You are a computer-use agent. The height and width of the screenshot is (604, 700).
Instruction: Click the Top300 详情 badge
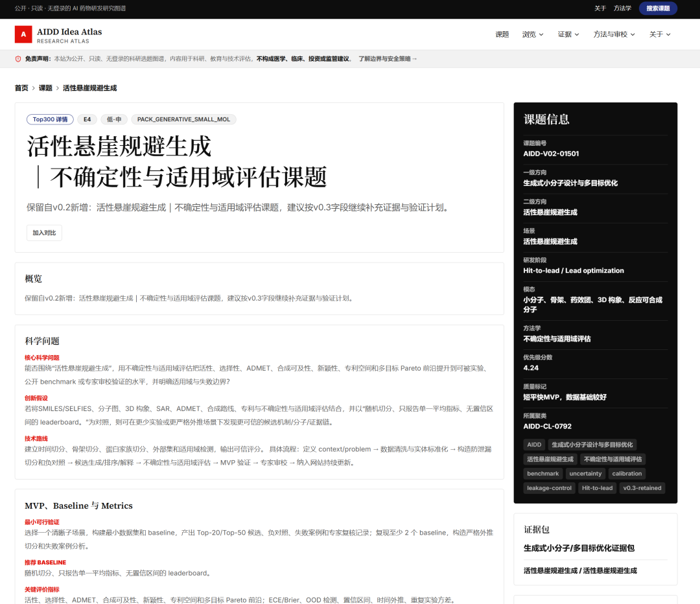click(50, 120)
